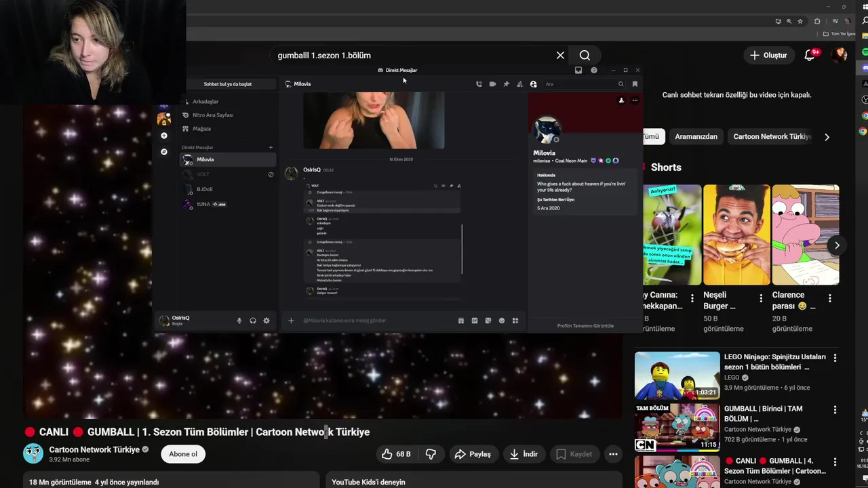Open Arkadaşlar in Discord sidebar
868x488 pixels.
228,102
